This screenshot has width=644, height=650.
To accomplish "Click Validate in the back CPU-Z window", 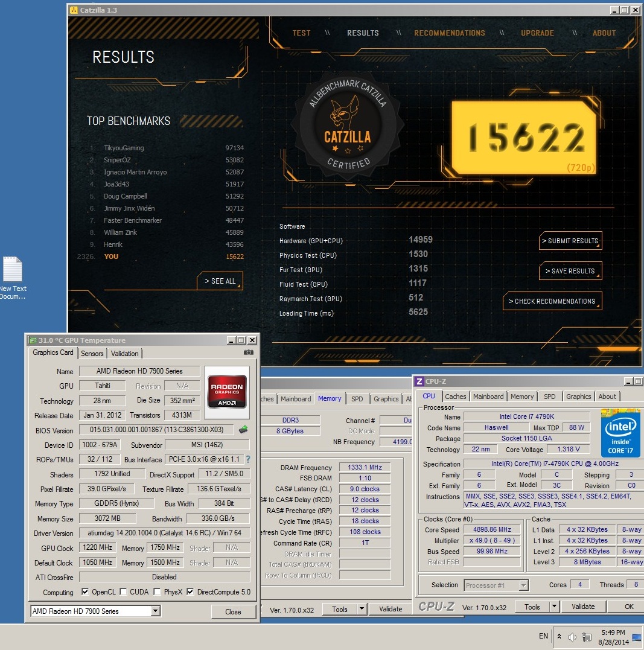I will point(391,608).
